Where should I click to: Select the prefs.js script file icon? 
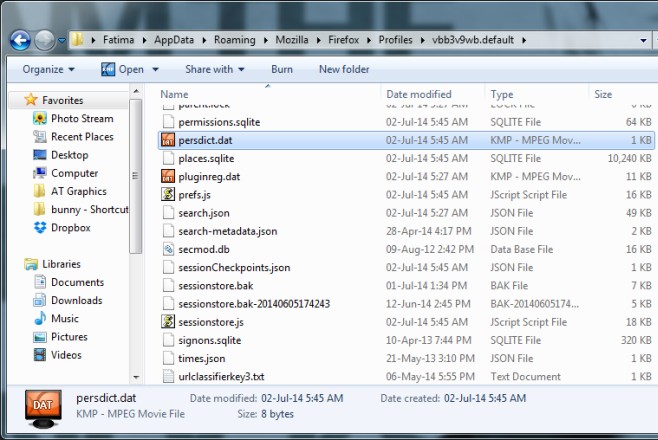(x=168, y=195)
